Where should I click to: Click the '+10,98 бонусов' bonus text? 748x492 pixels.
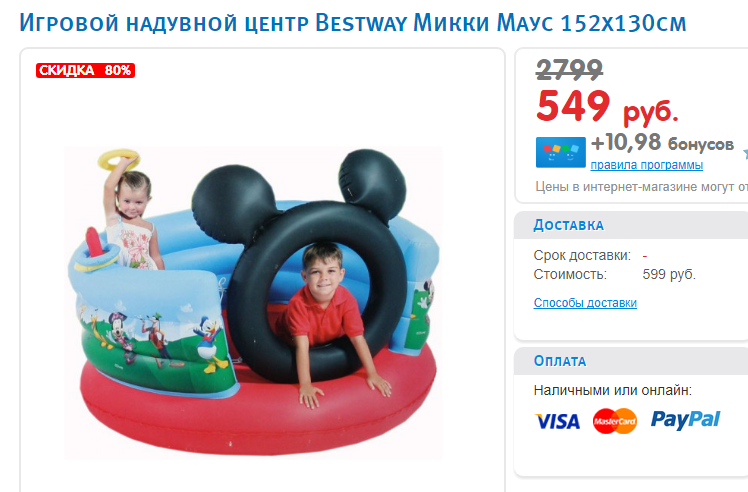click(662, 143)
